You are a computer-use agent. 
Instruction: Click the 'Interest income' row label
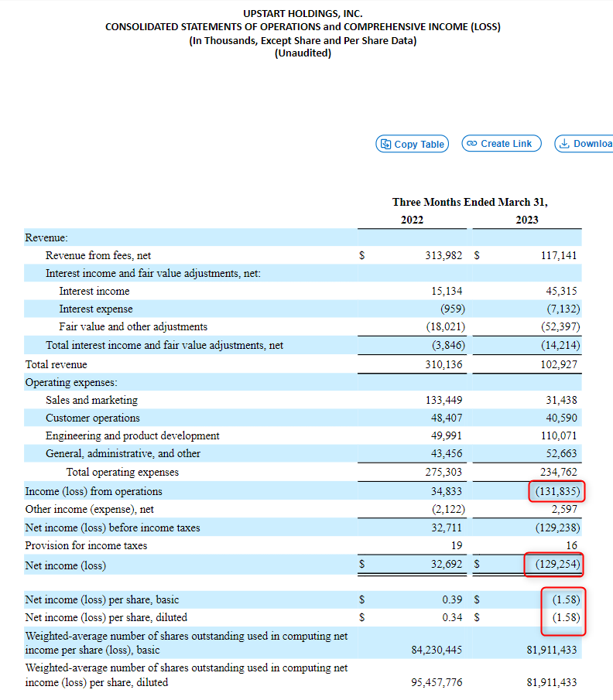(94, 291)
